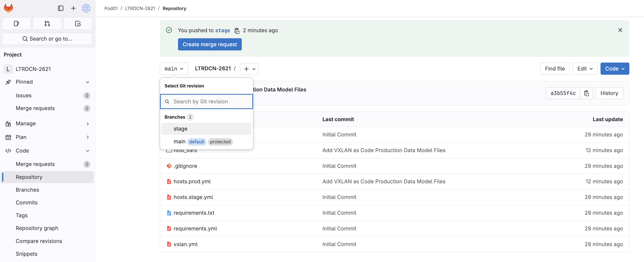
Task: Open the to-do list icon
Action: [x=78, y=24]
